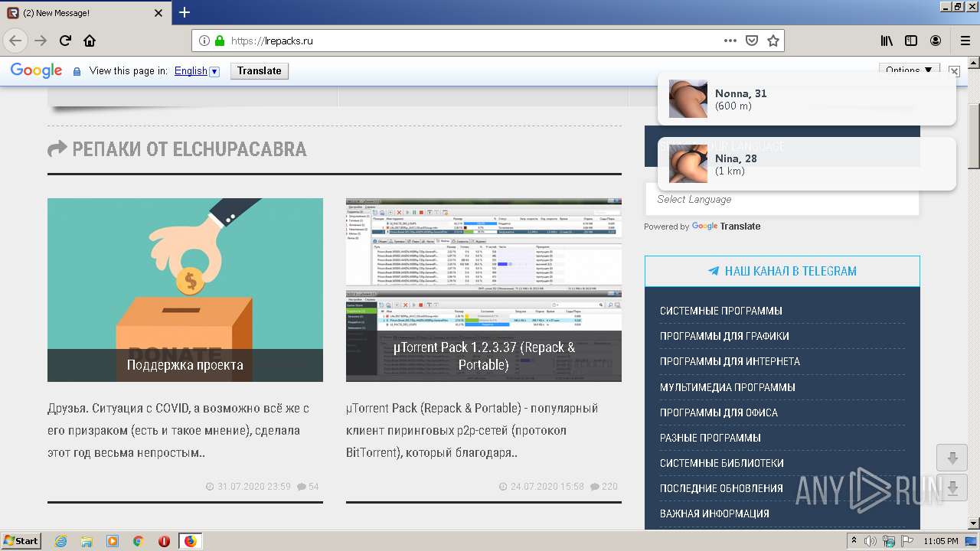Screen dimensions: 980x551
Task: Open the Nina, 28 notification
Action: click(x=807, y=164)
